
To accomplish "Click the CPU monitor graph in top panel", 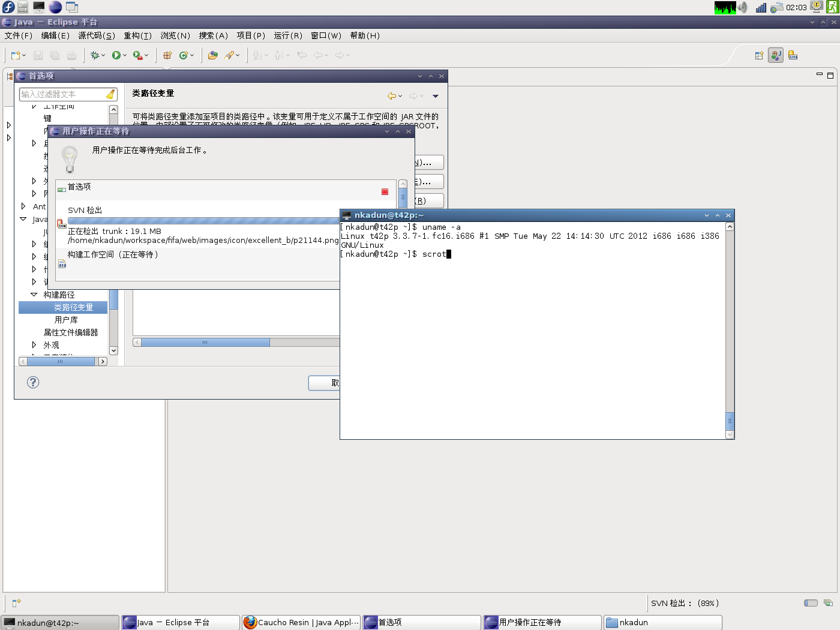I will click(725, 7).
